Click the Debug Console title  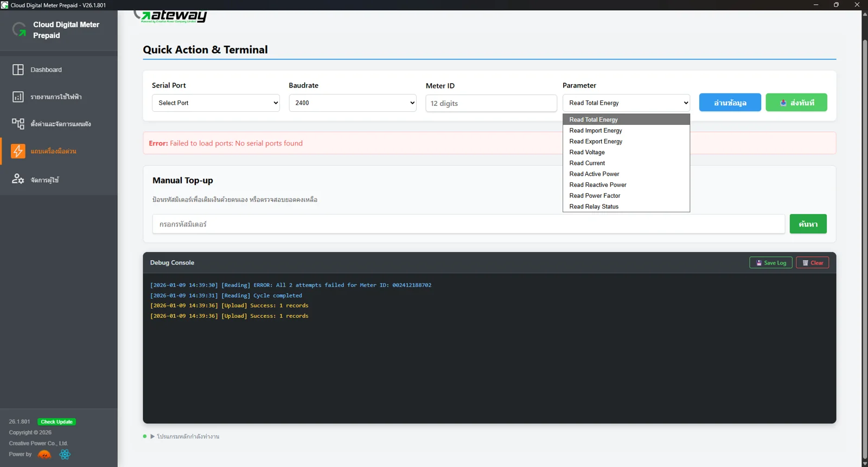[x=172, y=262]
